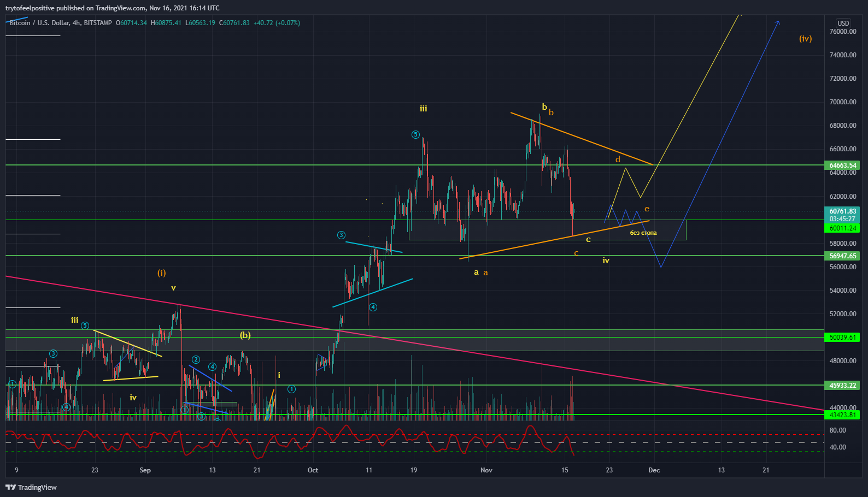
Task: Click the bar countdown 03:45:27
Action: click(x=842, y=219)
